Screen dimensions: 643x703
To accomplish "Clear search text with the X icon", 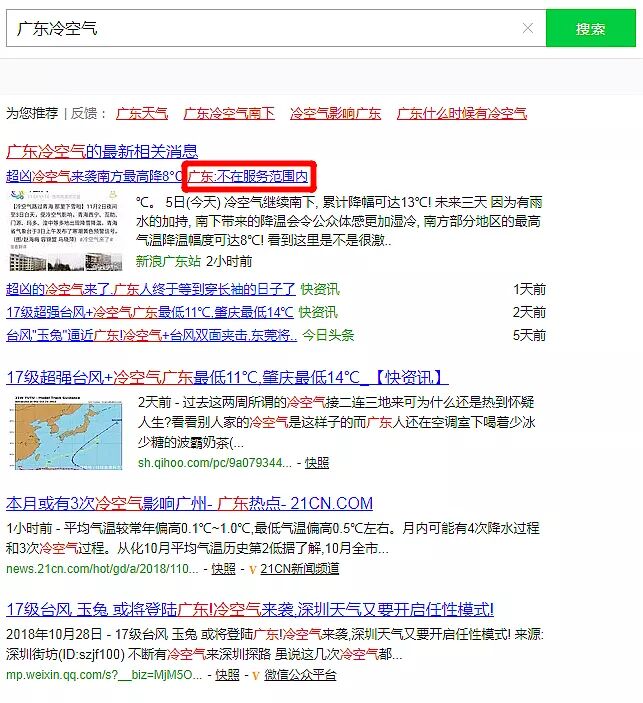I will pos(528,28).
